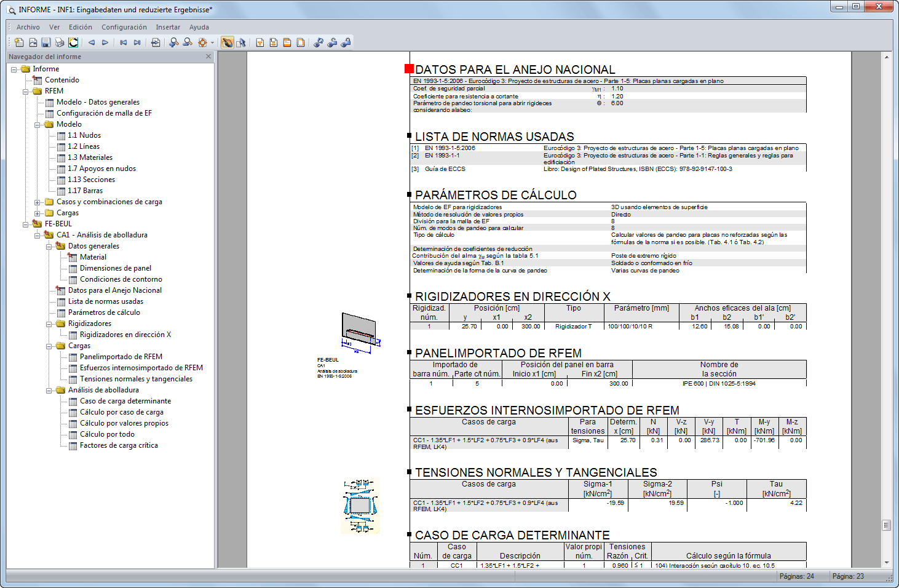Select Dimensiones de panel item
Viewport: 899px width, 588px height.
(116, 268)
